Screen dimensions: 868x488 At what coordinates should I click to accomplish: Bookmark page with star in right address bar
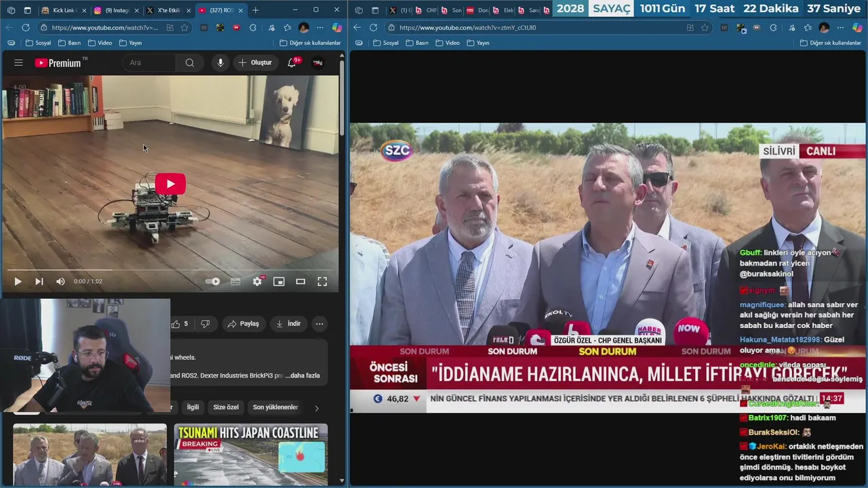click(705, 28)
